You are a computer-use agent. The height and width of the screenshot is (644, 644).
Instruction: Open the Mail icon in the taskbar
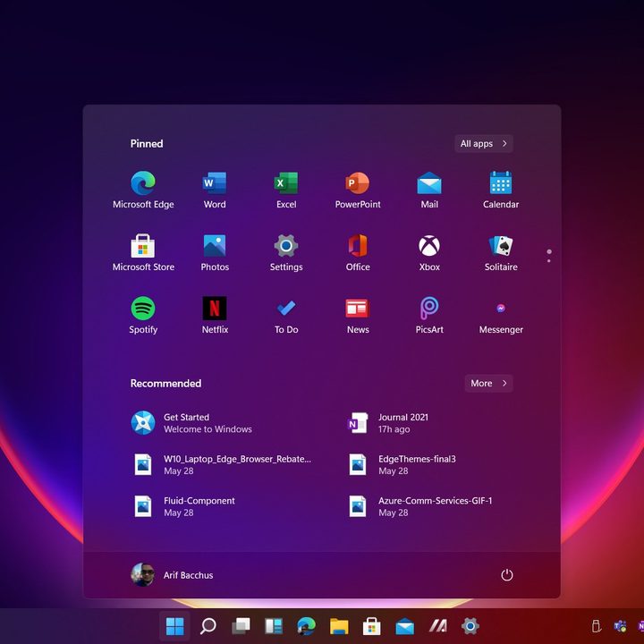(404, 626)
